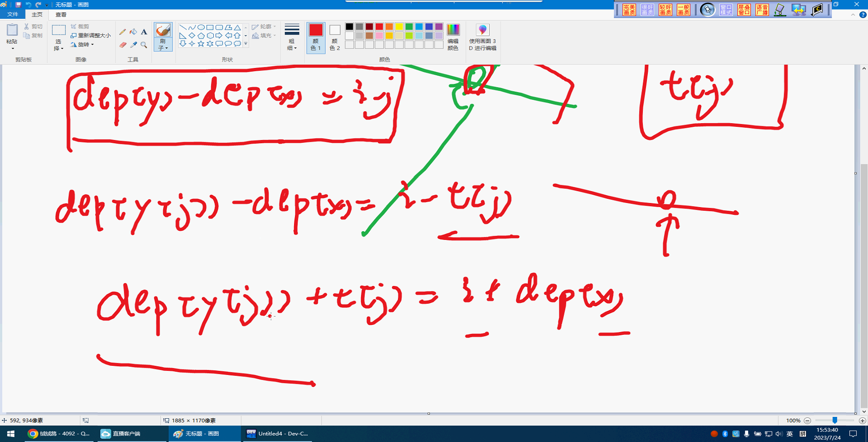
Task: Select the Text tool
Action: [x=144, y=32]
